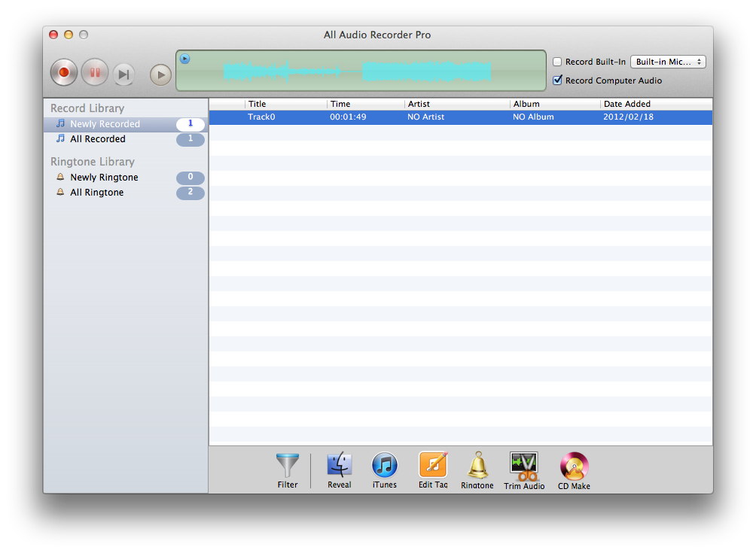The height and width of the screenshot is (553, 756).
Task: Select All Recorded in the sidebar
Action: [126, 138]
